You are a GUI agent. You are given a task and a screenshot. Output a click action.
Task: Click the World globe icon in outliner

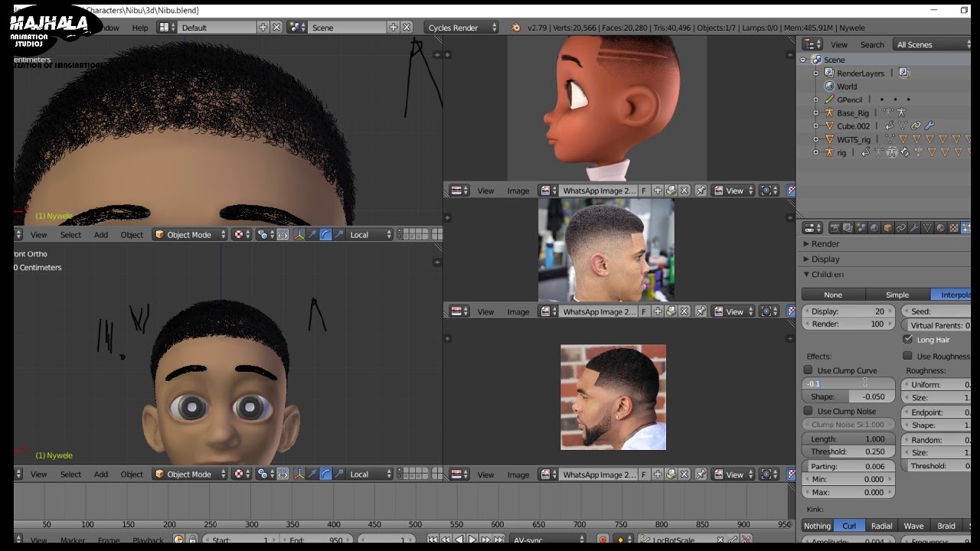pyautogui.click(x=829, y=86)
